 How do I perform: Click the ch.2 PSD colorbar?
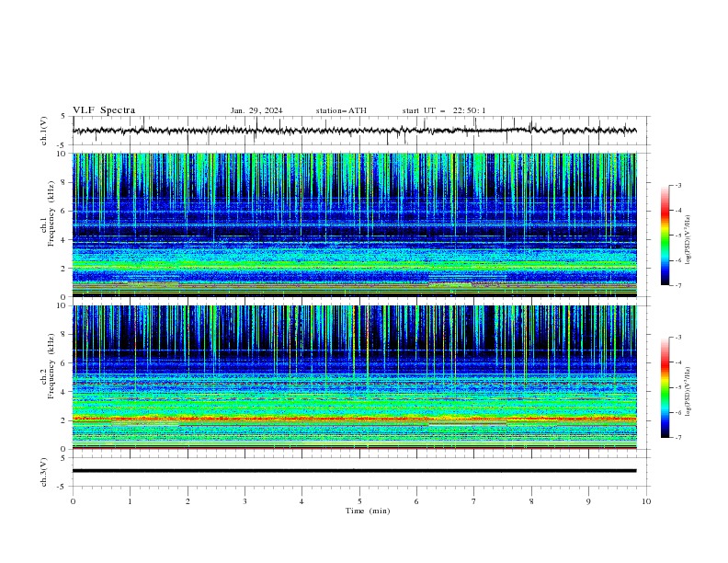click(x=665, y=387)
